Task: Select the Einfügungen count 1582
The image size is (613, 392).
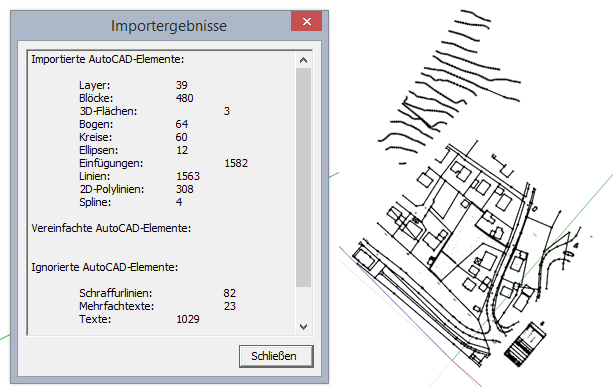Action: (236, 163)
